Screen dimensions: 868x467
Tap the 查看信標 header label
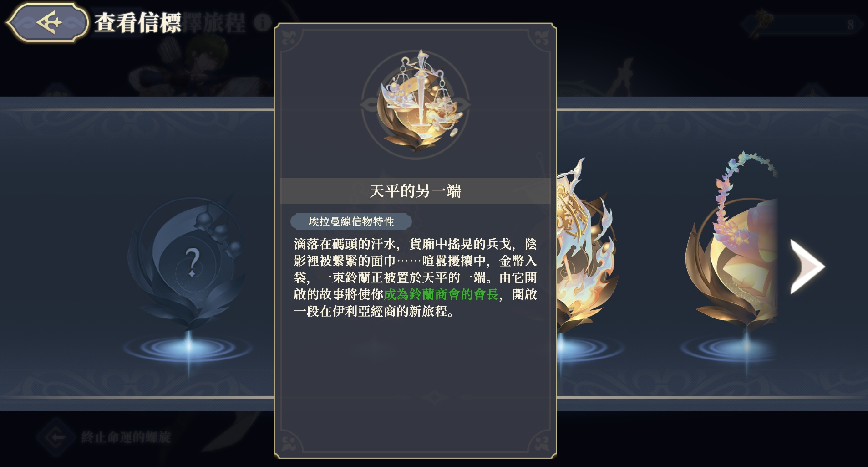[138, 22]
